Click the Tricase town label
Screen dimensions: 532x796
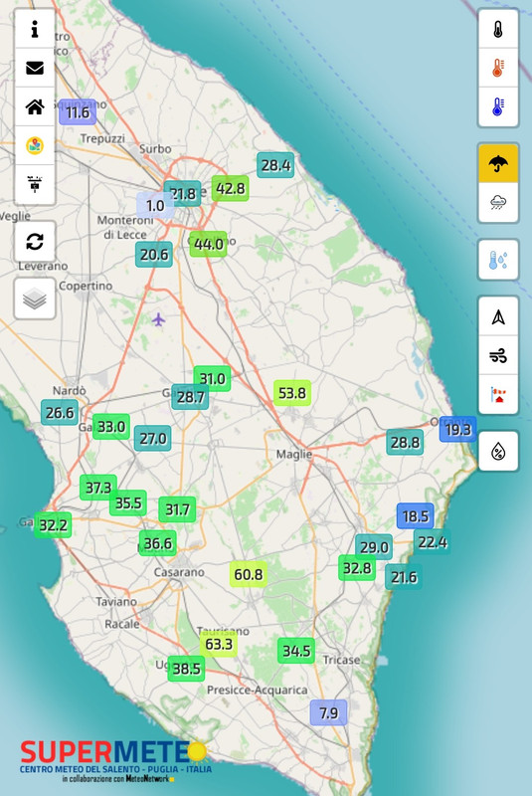341,660
